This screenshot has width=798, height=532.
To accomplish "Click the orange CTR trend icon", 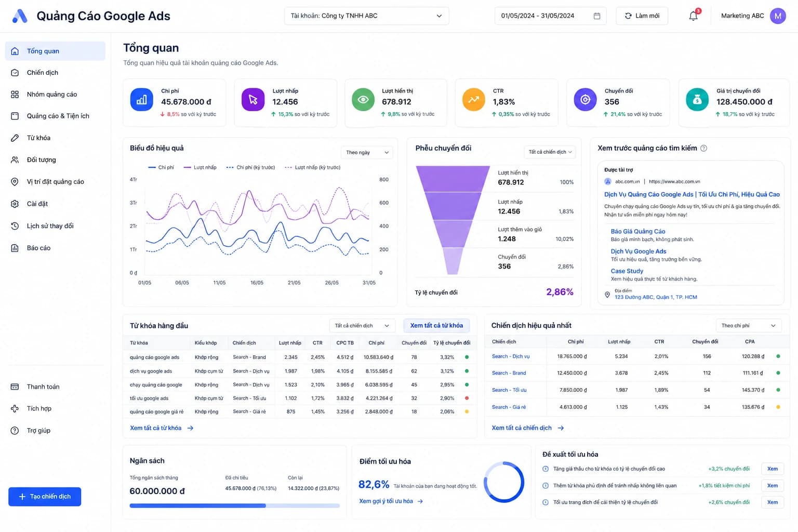I will tap(473, 100).
